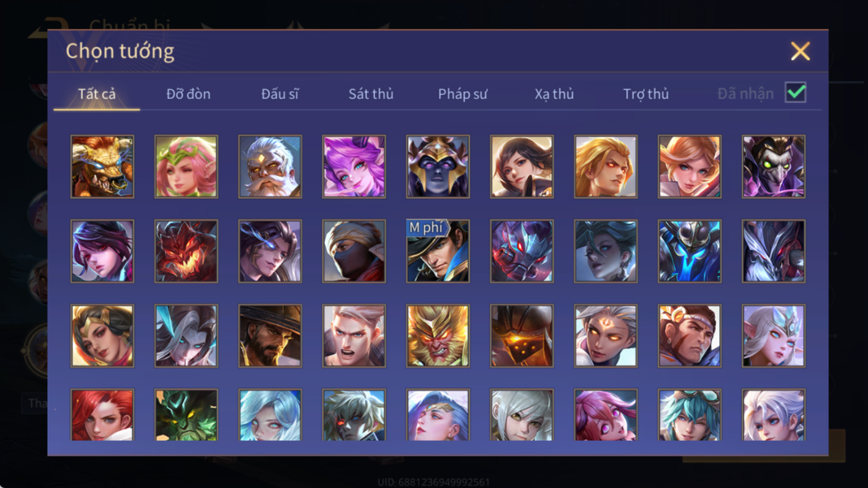The image size is (868, 488).
Task: Select the masked ninja hero portrait
Action: pos(354,251)
